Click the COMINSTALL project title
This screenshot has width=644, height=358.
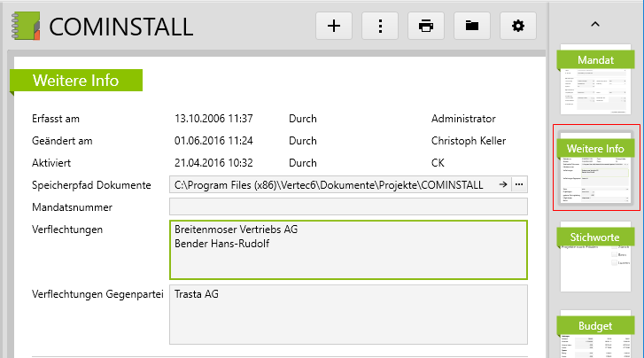click(x=121, y=27)
